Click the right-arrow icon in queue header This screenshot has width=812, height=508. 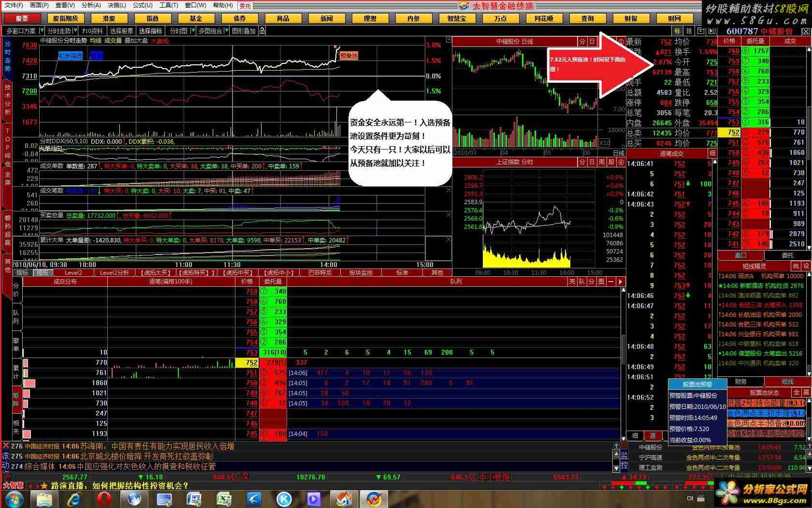pyautogui.click(x=621, y=281)
